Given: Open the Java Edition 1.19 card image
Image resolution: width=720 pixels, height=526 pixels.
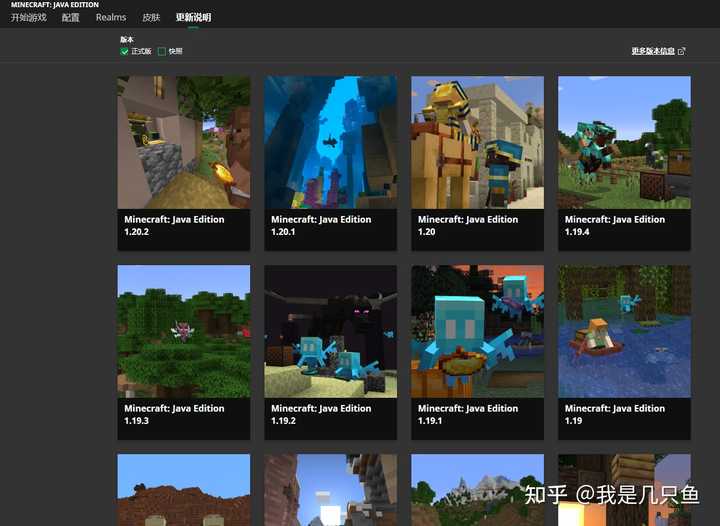Looking at the screenshot, I should click(x=624, y=331).
